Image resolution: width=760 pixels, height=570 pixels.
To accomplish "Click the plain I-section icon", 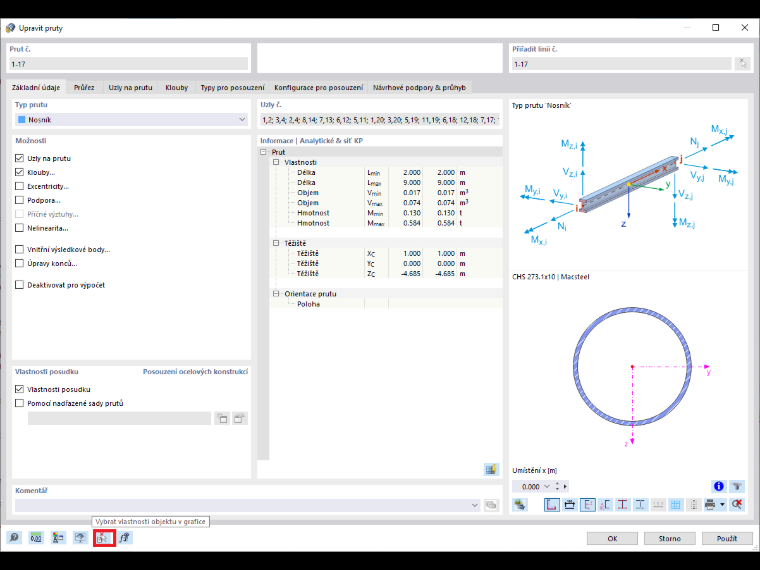I will pyautogui.click(x=640, y=505).
